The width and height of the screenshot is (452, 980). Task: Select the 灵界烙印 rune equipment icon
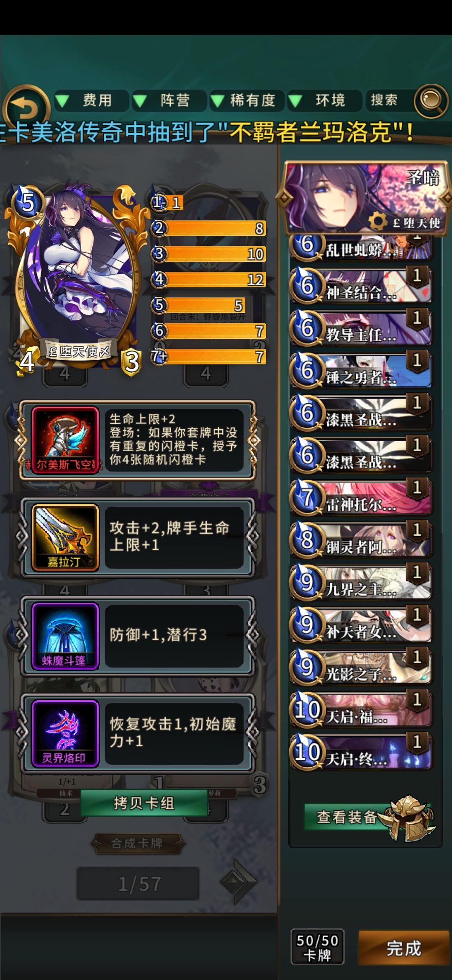pos(66,733)
